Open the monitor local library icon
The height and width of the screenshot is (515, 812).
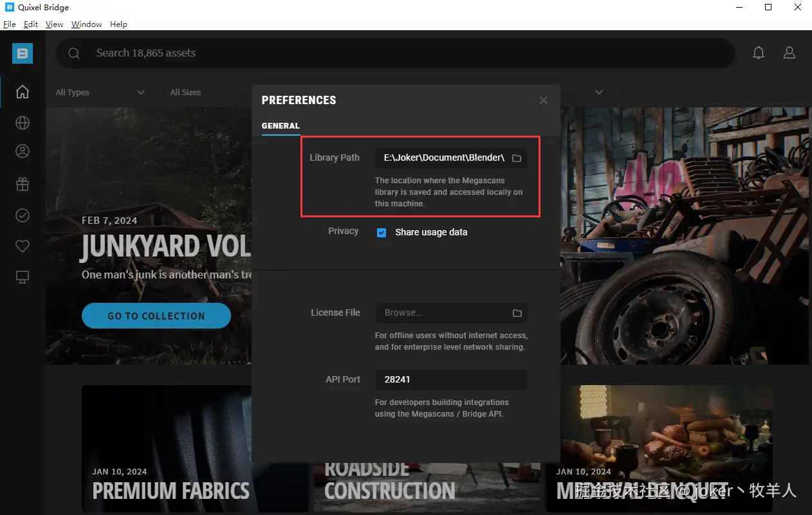[23, 277]
